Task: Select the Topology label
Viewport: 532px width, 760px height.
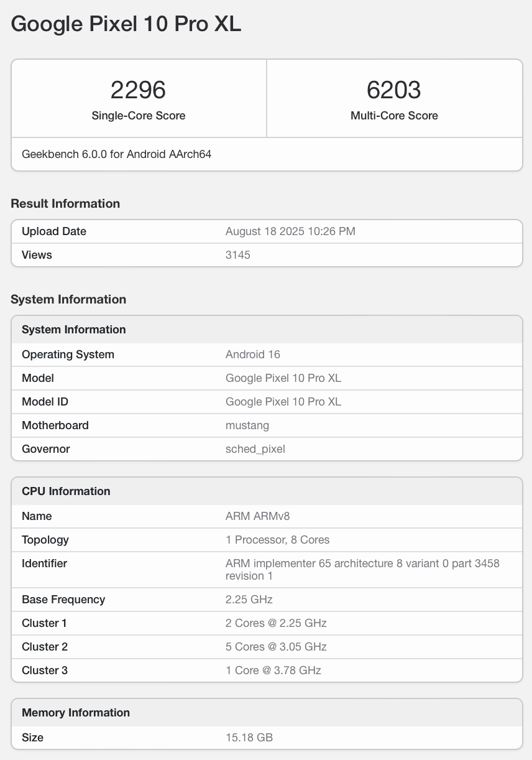Action: pyautogui.click(x=45, y=540)
